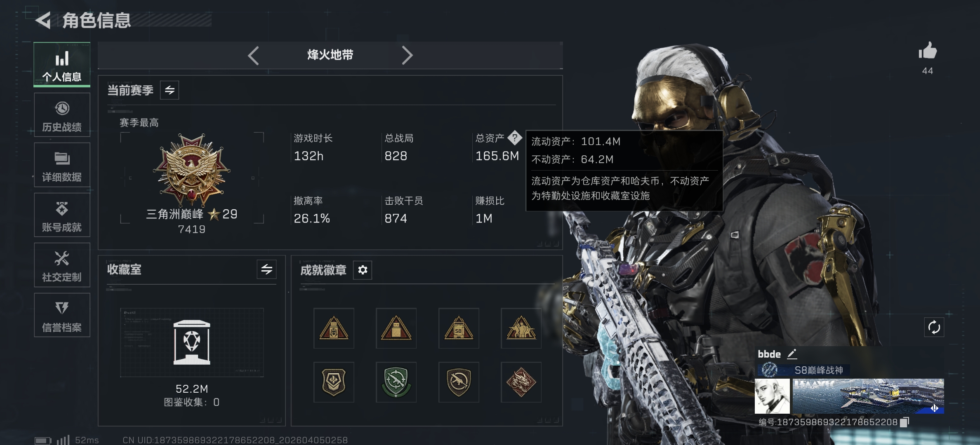
Task: Open the 信誉档案 section
Action: (62, 315)
